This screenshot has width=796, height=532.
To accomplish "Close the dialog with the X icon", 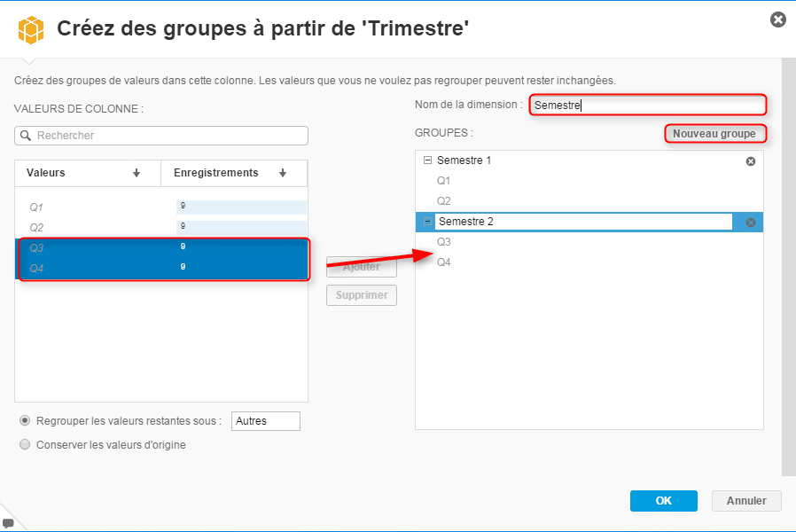I will click(777, 20).
